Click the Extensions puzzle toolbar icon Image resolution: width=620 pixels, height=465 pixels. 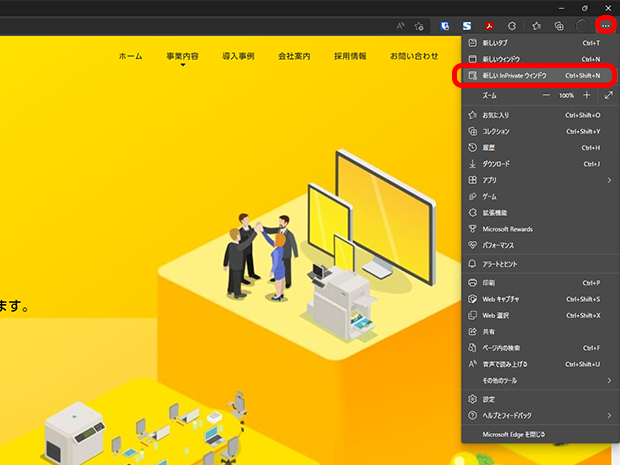(x=512, y=26)
